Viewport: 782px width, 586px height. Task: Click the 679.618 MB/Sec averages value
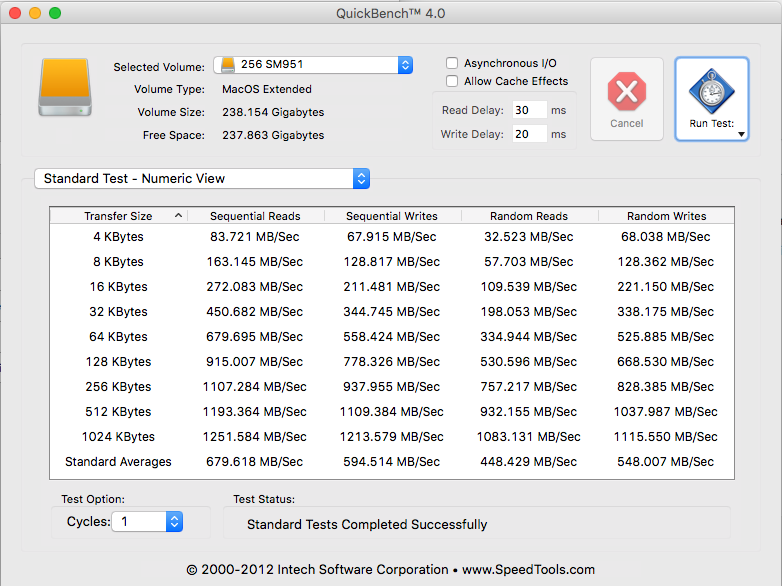[255, 461]
